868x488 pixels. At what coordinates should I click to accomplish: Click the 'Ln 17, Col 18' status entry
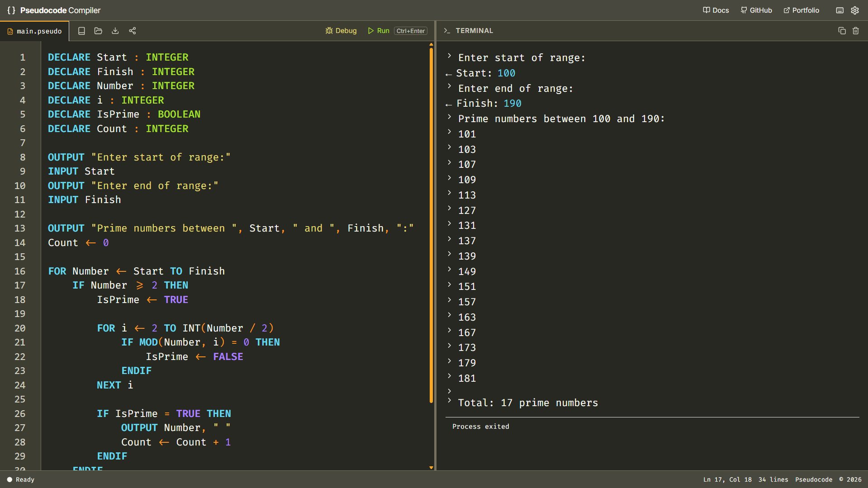727,479
